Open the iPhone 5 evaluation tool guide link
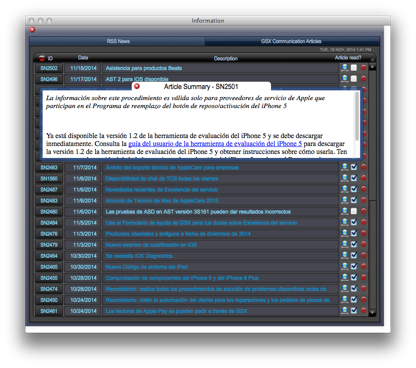Screen dimensions: 416x368 click(215, 144)
